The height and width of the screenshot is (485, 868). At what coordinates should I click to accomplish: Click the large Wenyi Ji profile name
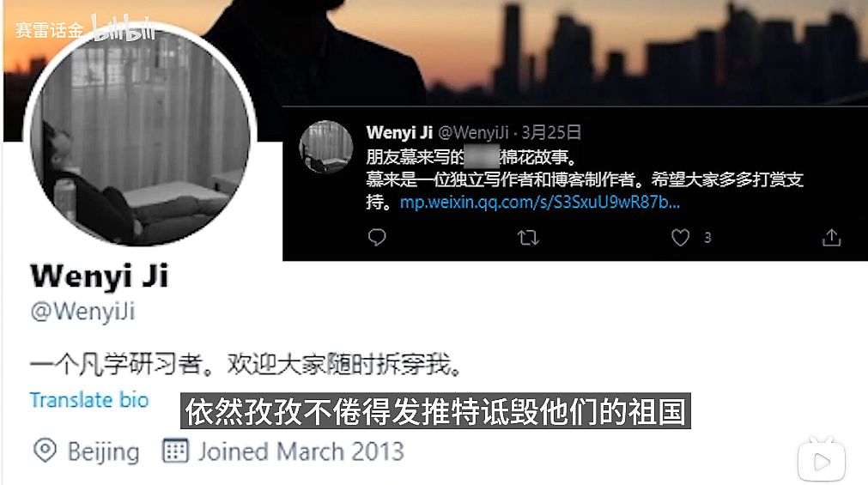click(99, 276)
